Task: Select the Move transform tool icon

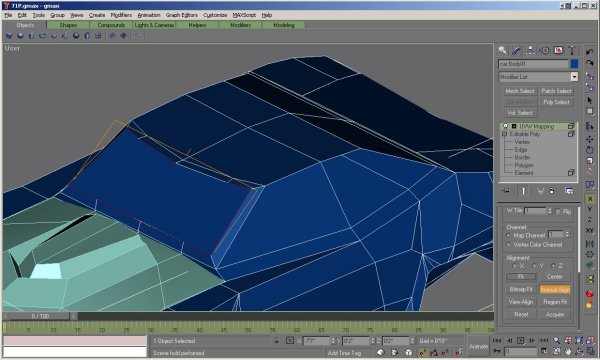Action: point(590,139)
